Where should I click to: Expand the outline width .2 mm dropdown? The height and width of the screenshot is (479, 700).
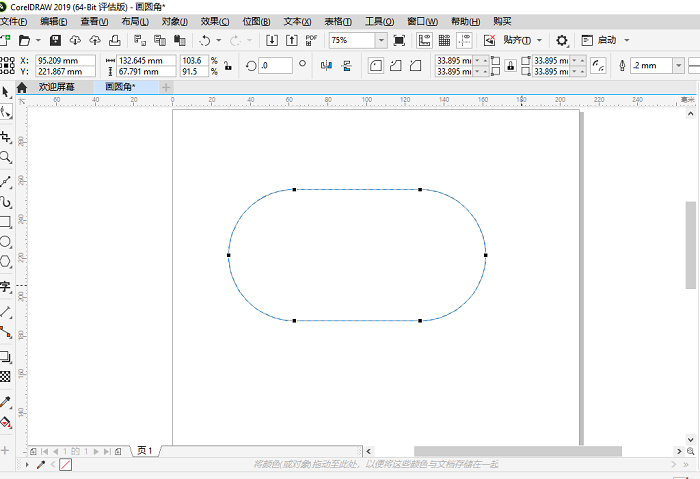[678, 66]
